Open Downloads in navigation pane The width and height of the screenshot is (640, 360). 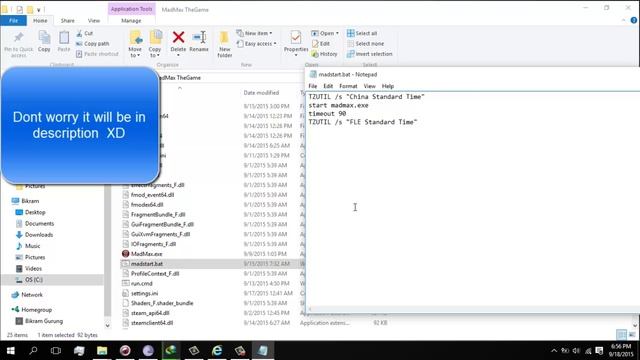(39, 235)
